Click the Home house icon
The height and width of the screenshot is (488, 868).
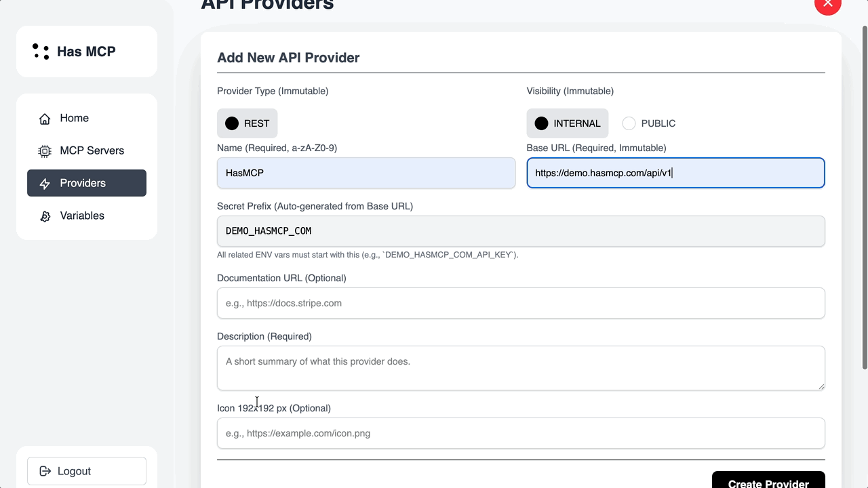click(x=45, y=119)
